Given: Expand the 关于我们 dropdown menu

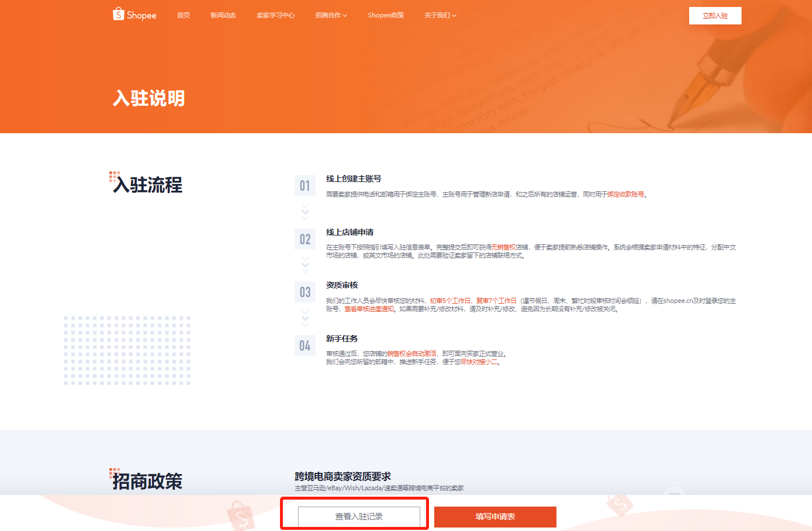Looking at the screenshot, I should tap(440, 15).
